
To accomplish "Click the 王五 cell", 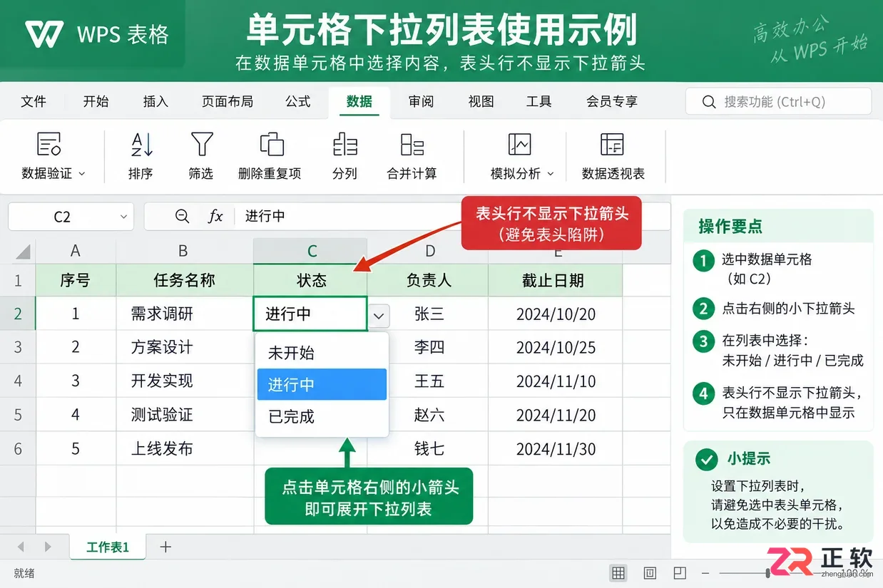I will point(429,381).
